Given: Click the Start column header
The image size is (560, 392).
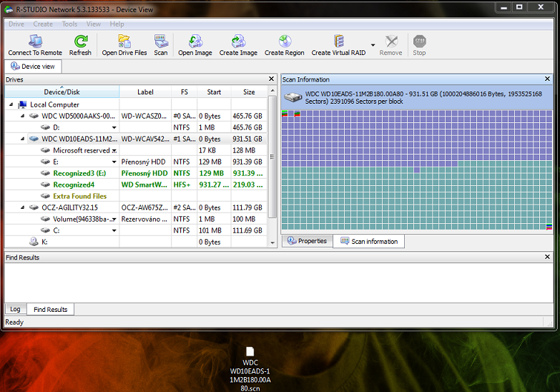Looking at the screenshot, I should click(214, 92).
